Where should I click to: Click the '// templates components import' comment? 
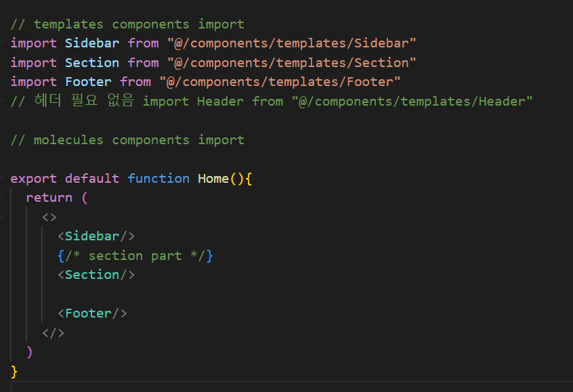tap(127, 24)
